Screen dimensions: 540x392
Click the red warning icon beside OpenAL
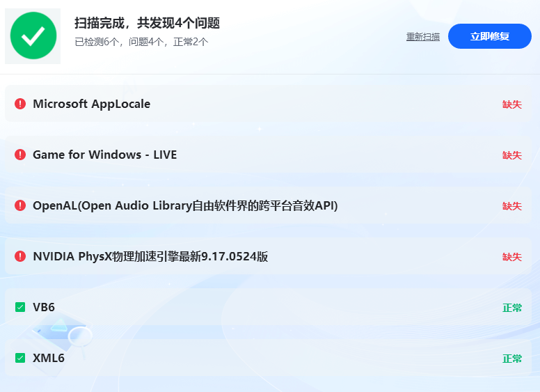click(20, 205)
